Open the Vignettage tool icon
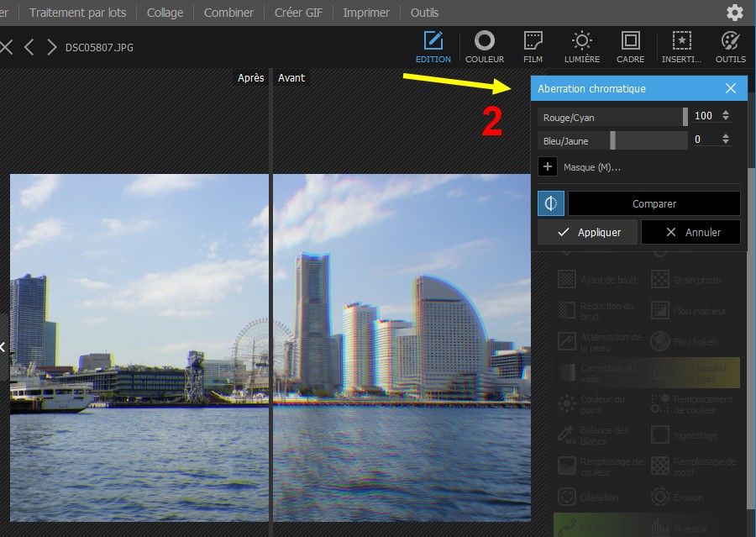Screen dimensions: 756x537 660,434
